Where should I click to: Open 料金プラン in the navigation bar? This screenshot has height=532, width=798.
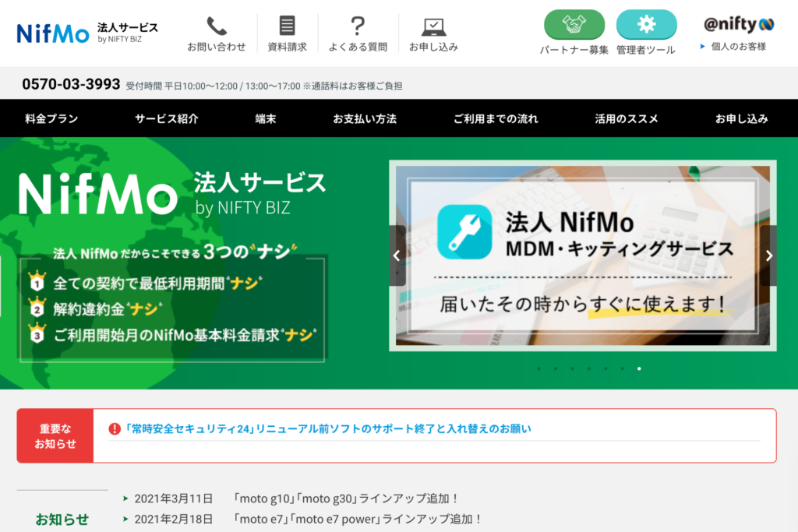pyautogui.click(x=51, y=118)
